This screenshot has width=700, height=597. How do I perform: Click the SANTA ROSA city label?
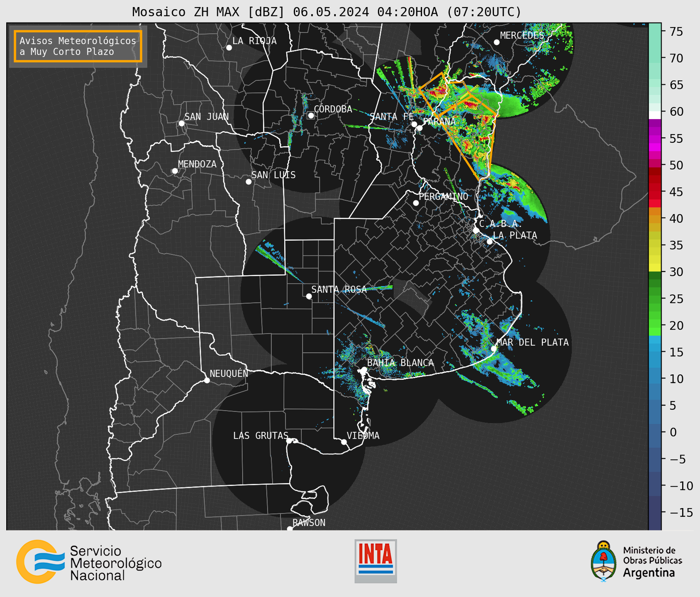pos(339,289)
